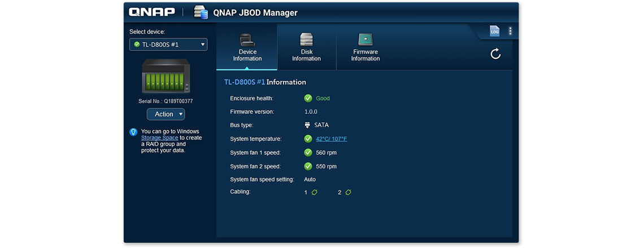Screen dimensions: 644x248
Task: Click the JBOD Manager database icon
Action: 201,12
